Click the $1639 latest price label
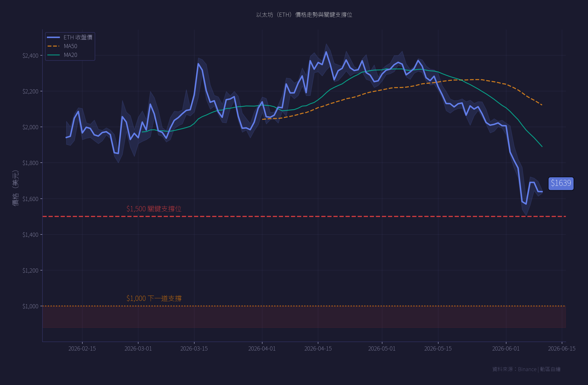The height and width of the screenshot is (385, 588). (561, 183)
